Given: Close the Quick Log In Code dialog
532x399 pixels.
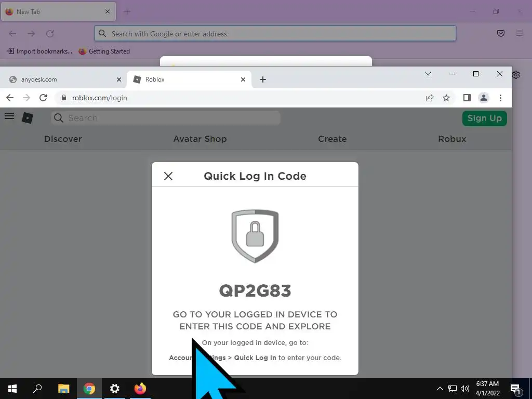Looking at the screenshot, I should [168, 176].
